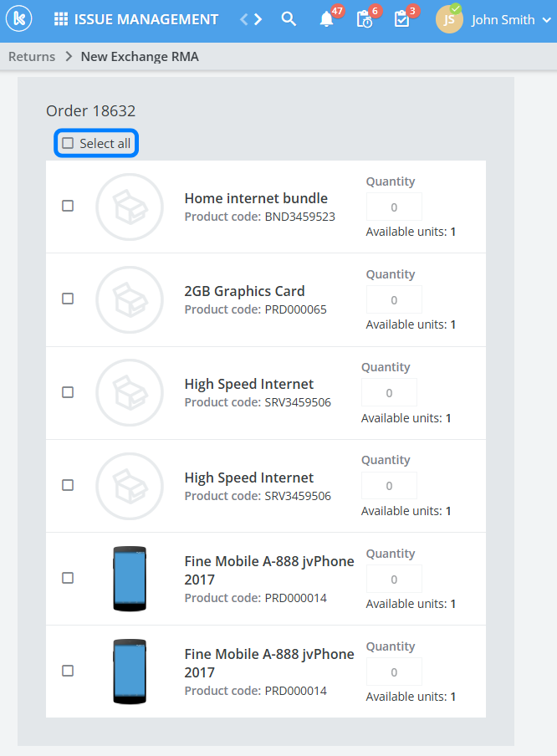The width and height of the screenshot is (557, 756).
Task: Check the 2GB Graphics Card item checkbox
Action: (x=69, y=299)
